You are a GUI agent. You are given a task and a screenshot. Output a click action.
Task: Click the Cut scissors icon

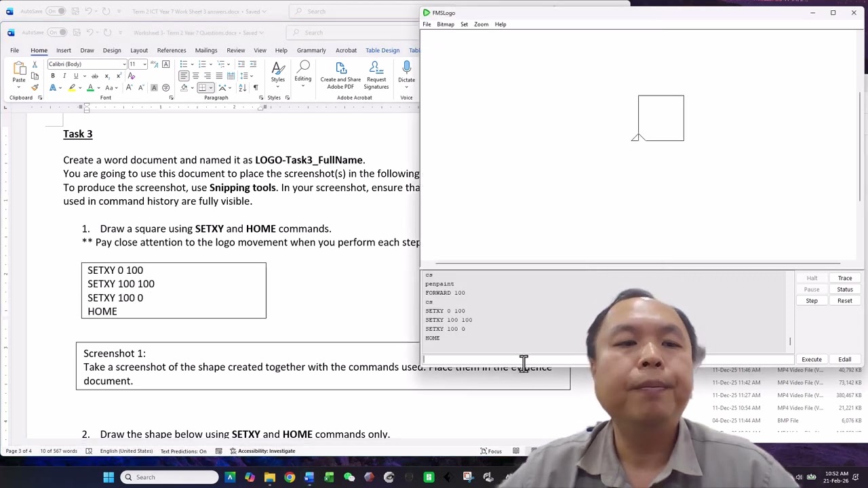tap(35, 64)
